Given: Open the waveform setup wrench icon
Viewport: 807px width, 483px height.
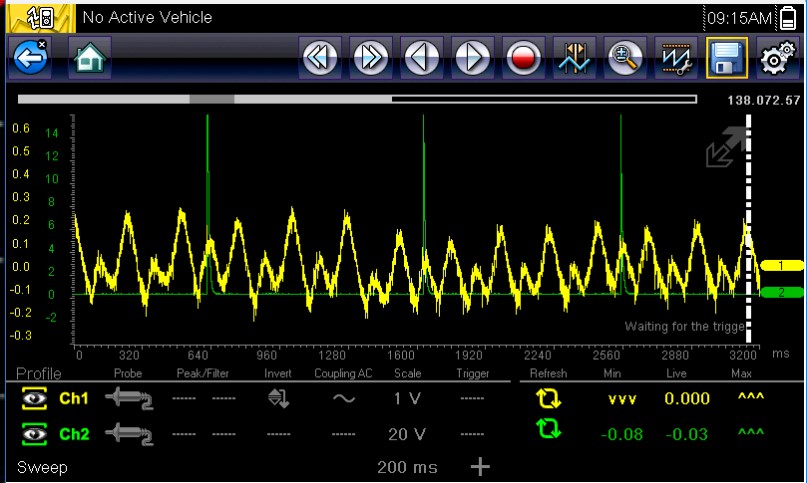Looking at the screenshot, I should click(676, 60).
